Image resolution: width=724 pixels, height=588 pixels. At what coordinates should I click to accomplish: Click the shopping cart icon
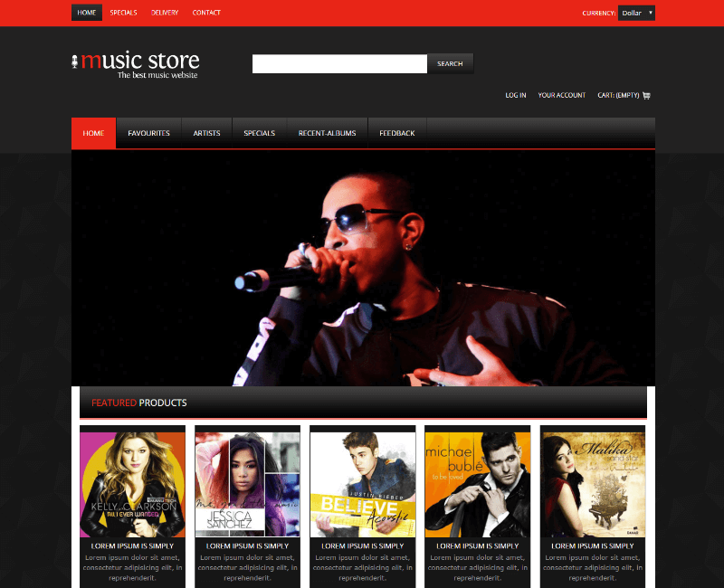click(646, 95)
